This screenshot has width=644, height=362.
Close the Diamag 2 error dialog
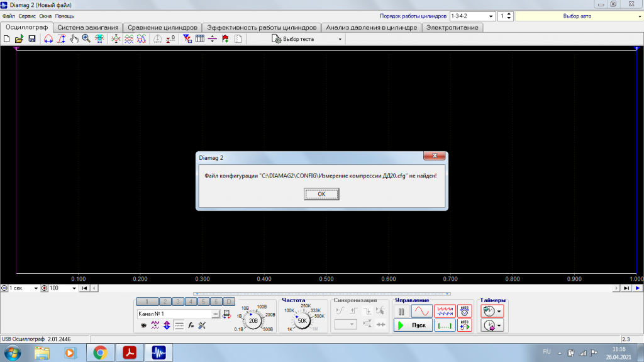[x=435, y=156]
